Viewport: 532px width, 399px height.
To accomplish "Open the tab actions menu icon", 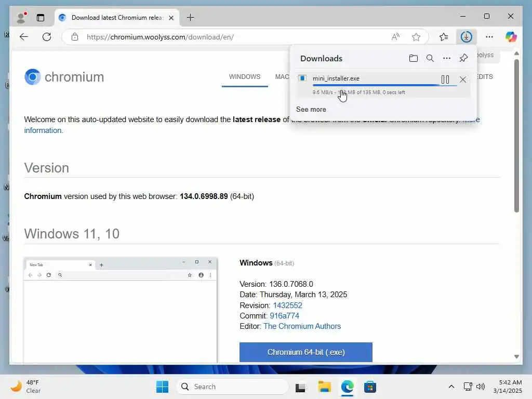I will click(x=41, y=18).
